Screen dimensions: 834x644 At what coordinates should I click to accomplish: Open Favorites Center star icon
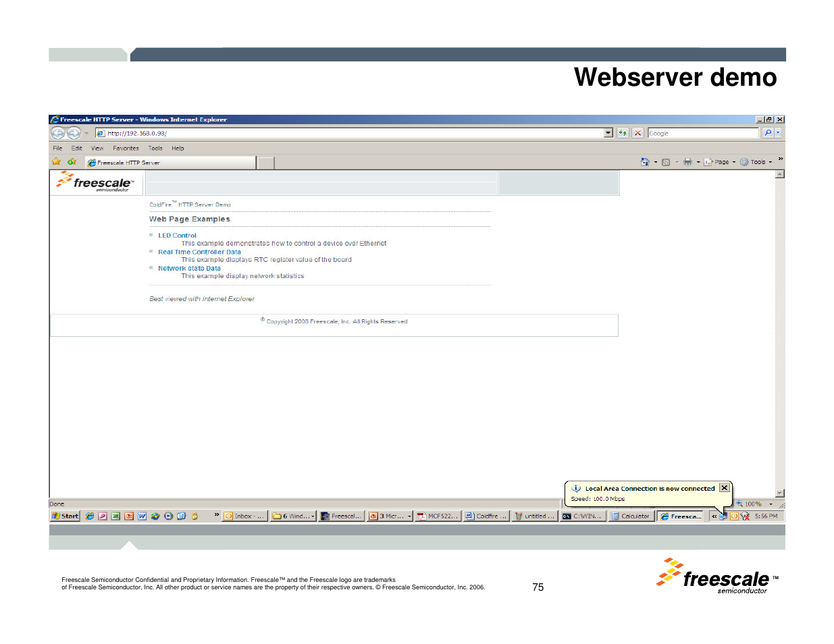pos(57,162)
